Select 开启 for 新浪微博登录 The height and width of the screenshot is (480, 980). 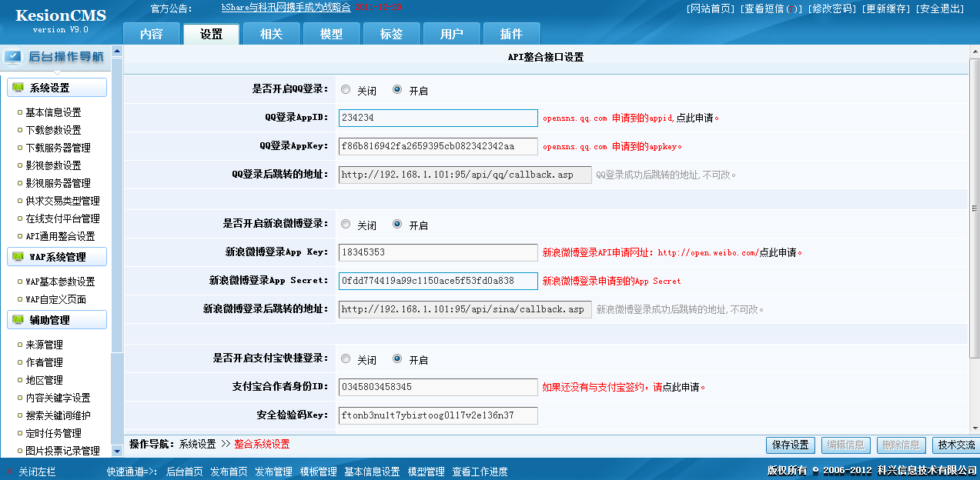pos(397,225)
